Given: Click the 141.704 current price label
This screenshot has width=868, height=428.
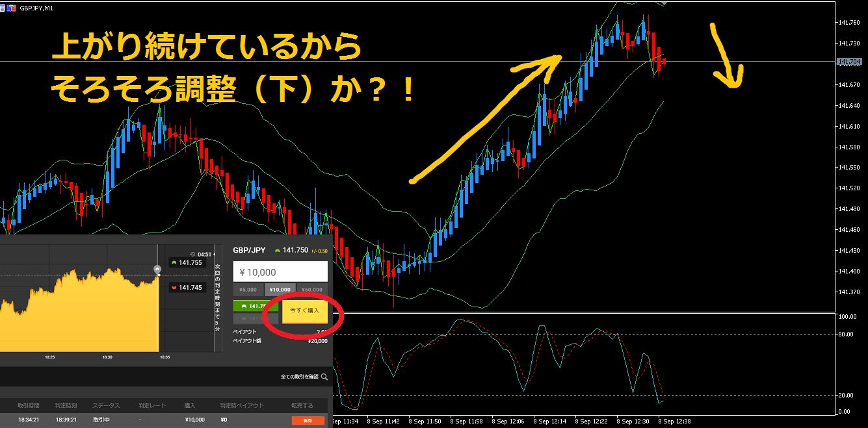Looking at the screenshot, I should coord(849,62).
